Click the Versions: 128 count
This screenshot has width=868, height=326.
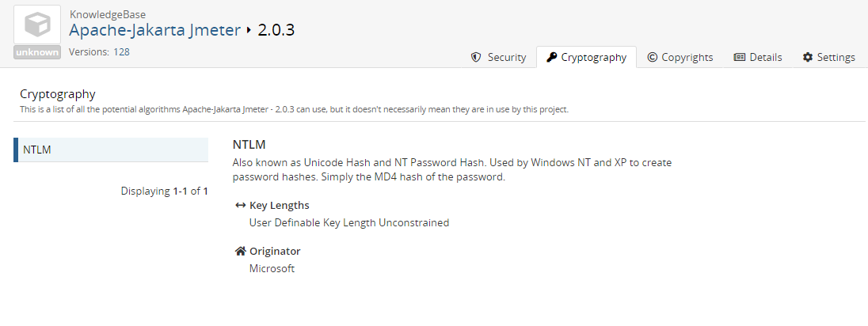point(99,52)
